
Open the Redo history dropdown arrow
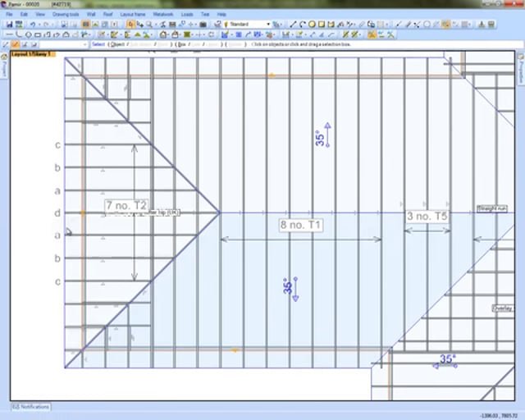tap(52, 25)
